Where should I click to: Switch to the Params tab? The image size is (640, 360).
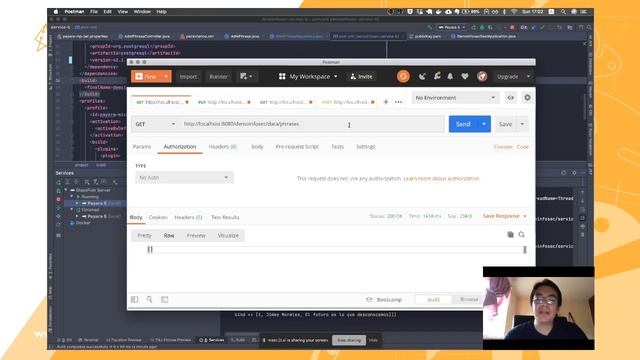142,147
